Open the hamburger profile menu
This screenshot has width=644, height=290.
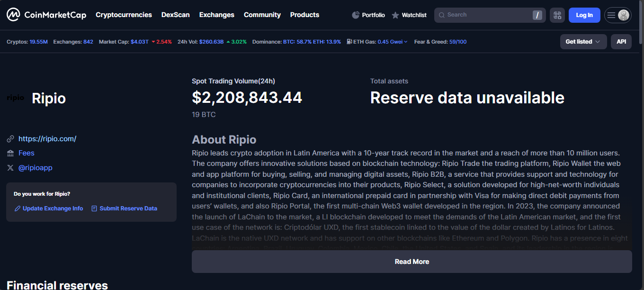[x=617, y=15]
